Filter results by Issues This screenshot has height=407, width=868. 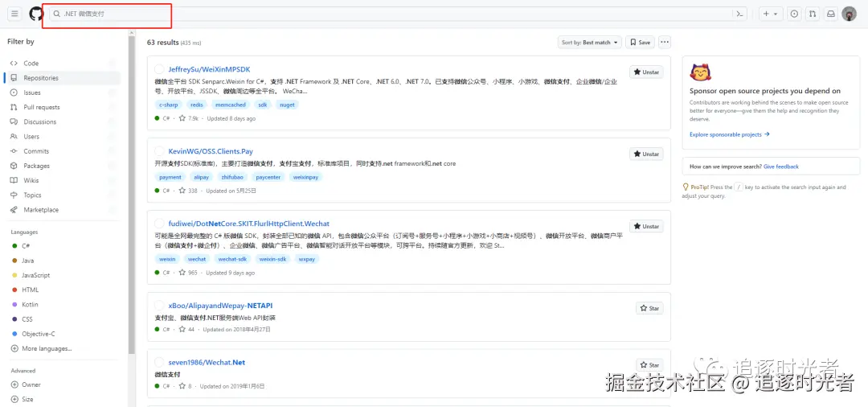[62, 92]
